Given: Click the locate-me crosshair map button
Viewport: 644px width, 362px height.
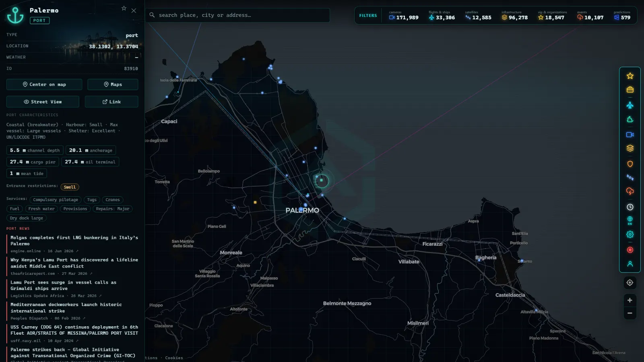Looking at the screenshot, I should [630, 283].
